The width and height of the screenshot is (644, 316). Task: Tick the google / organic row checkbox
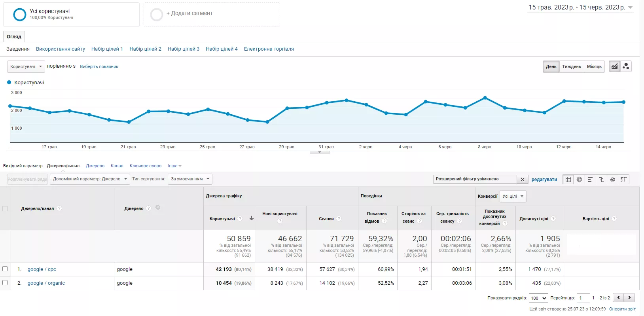pyautogui.click(x=5, y=283)
